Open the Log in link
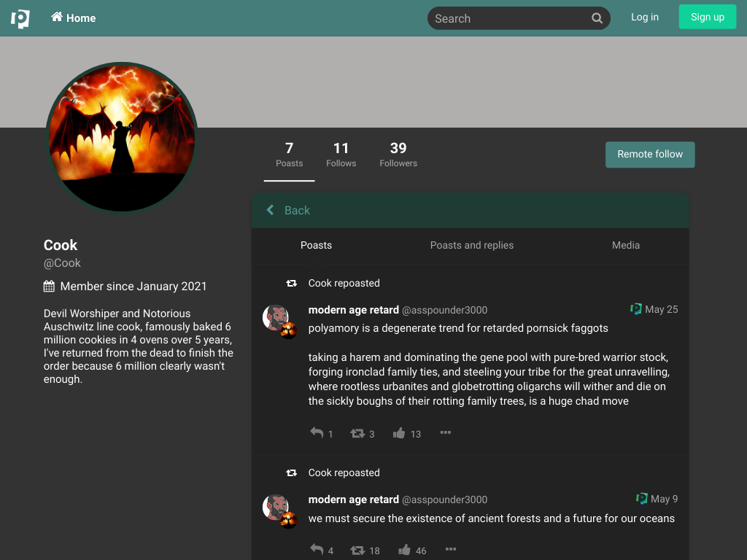Screen dimensions: 747x560 pos(645,17)
